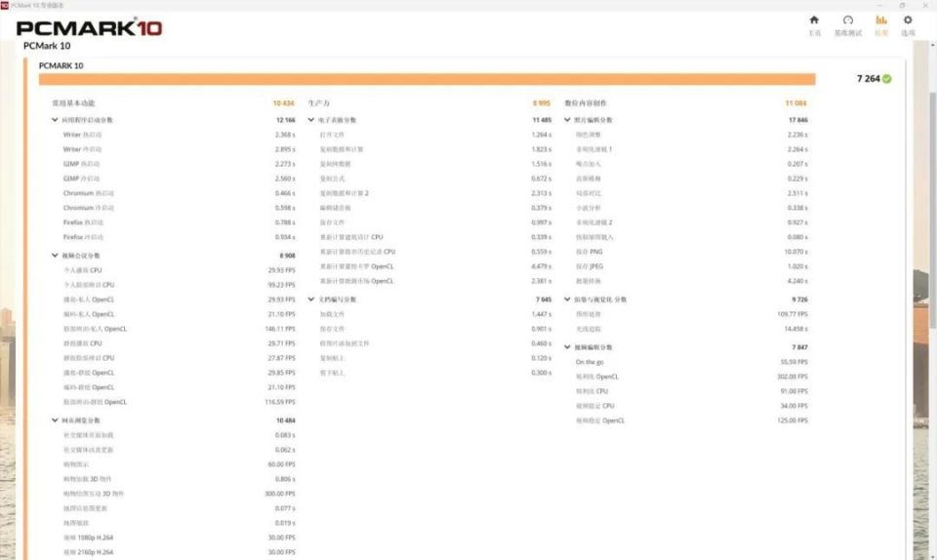Click the scrollbar up arrow
Image resolution: width=937 pixels, height=560 pixels.
tap(933, 45)
